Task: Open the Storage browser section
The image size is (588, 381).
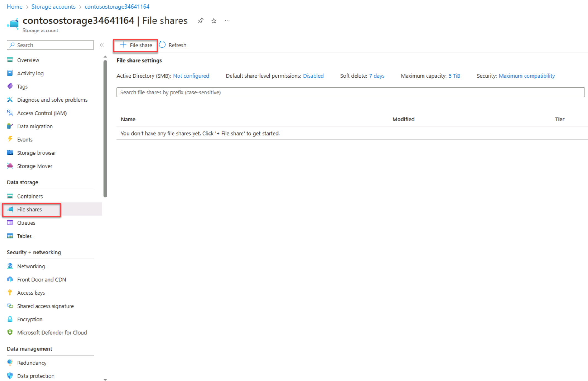Action: [36, 152]
